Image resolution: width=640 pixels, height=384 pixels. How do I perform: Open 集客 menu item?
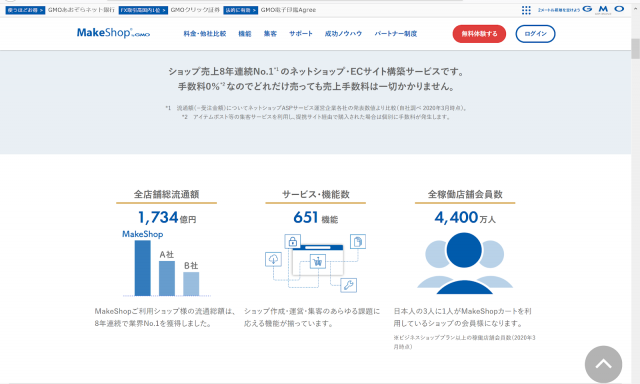[270, 34]
